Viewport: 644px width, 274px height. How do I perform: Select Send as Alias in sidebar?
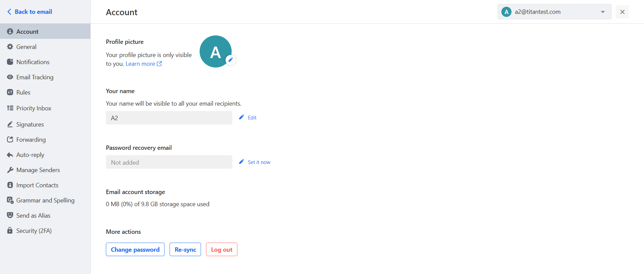33,216
